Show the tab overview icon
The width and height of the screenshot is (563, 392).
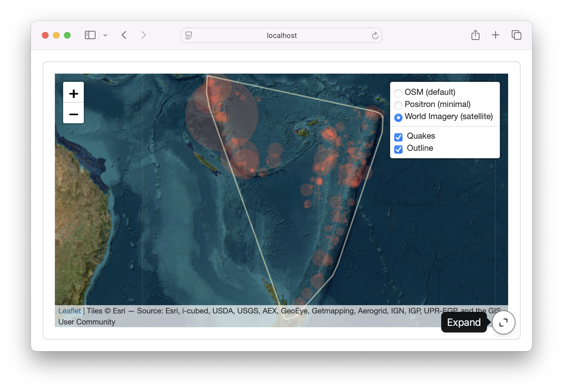tap(516, 35)
